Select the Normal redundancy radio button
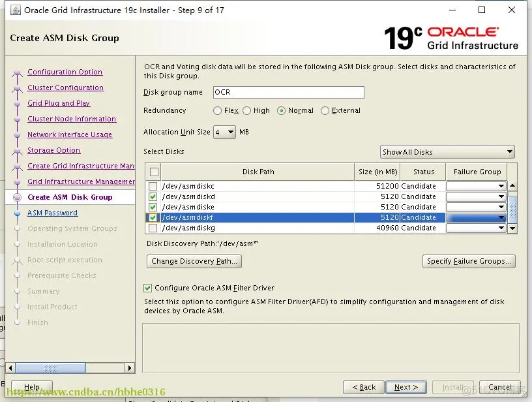Viewport: 532px width, 402px height. (x=281, y=111)
